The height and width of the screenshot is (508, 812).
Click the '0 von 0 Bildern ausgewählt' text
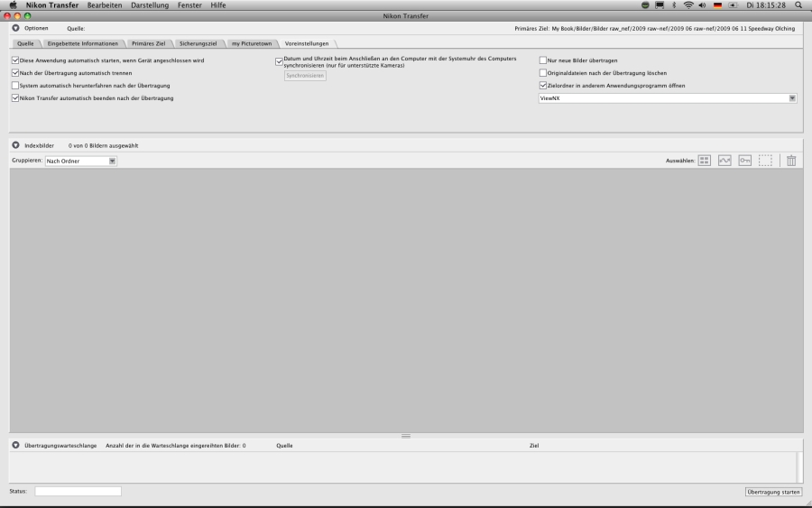pyautogui.click(x=103, y=146)
